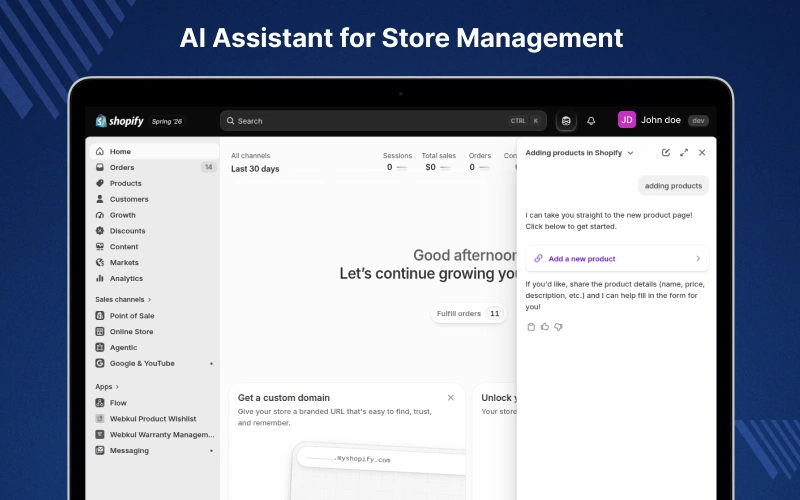
Task: Dismiss the Get a custom domain card
Action: [451, 397]
